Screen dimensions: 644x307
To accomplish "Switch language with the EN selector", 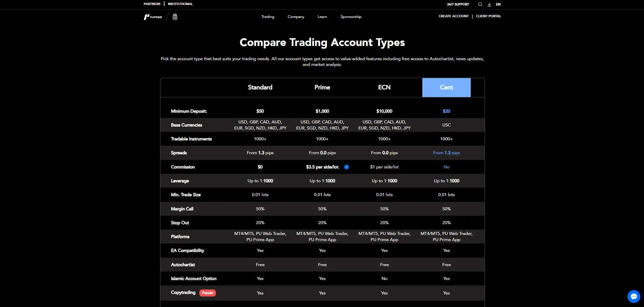I will [498, 4].
